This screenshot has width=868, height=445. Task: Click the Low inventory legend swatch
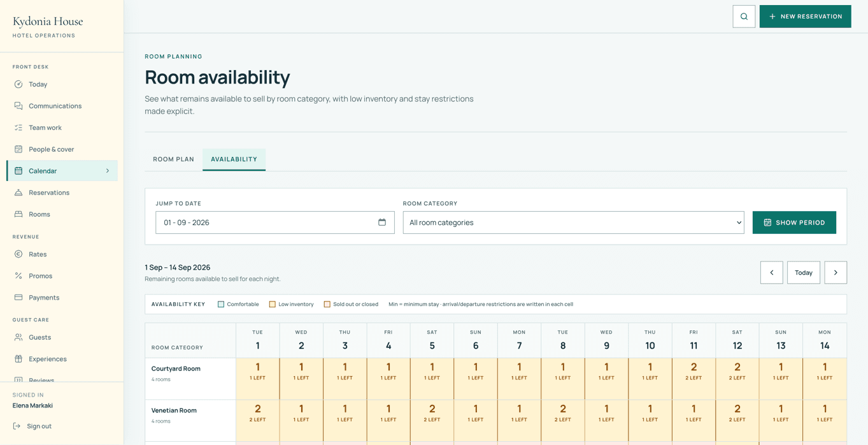tap(273, 304)
